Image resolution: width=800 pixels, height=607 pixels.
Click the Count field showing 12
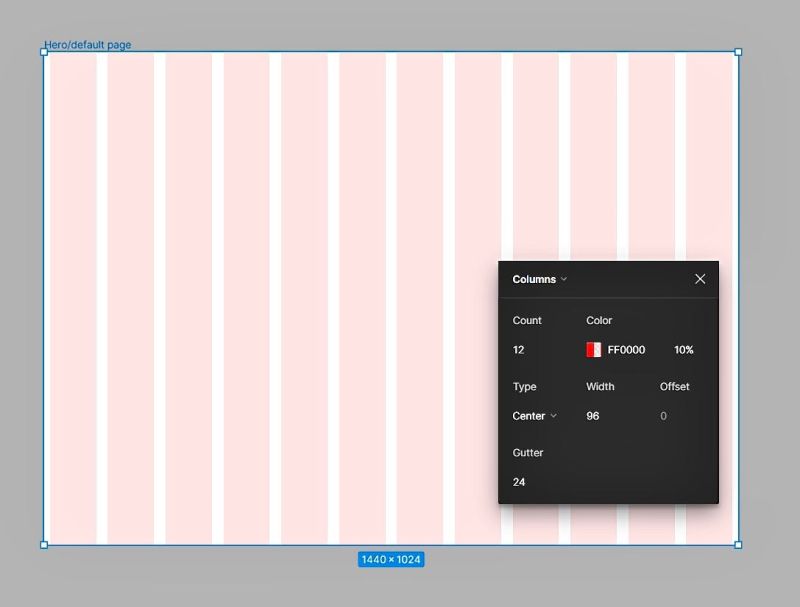click(x=519, y=349)
